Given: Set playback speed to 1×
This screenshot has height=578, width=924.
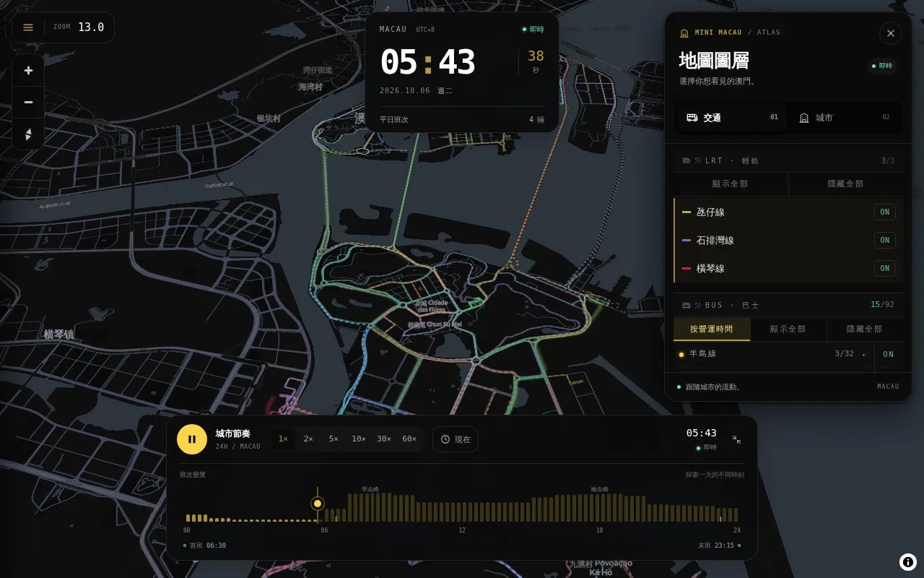Looking at the screenshot, I should click(x=283, y=439).
